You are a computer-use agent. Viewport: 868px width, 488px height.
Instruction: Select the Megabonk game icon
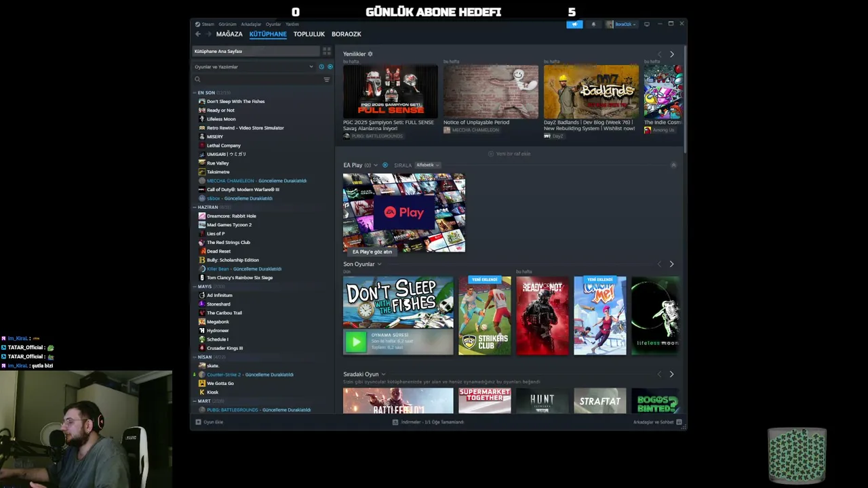(x=202, y=322)
